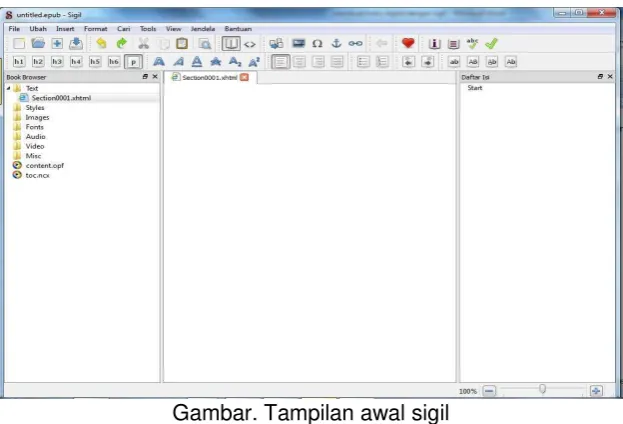This screenshot has width=623, height=424.
Task: Close the Section0001.xhtml tab
Action: (x=244, y=77)
